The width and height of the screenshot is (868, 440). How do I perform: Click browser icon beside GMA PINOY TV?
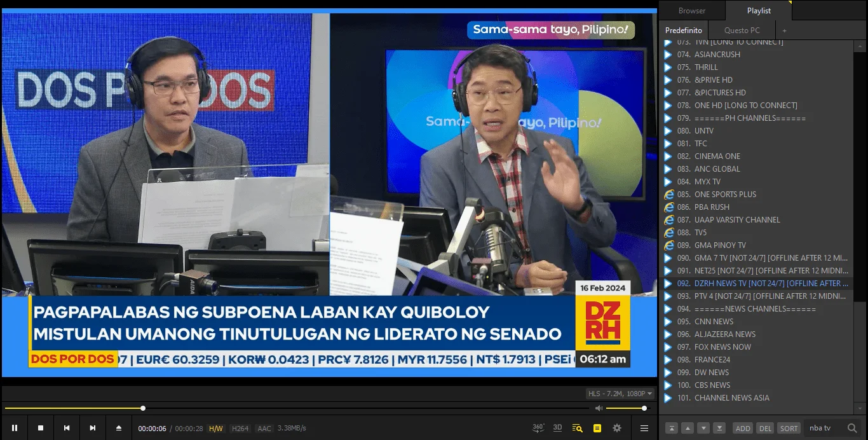[x=668, y=245]
